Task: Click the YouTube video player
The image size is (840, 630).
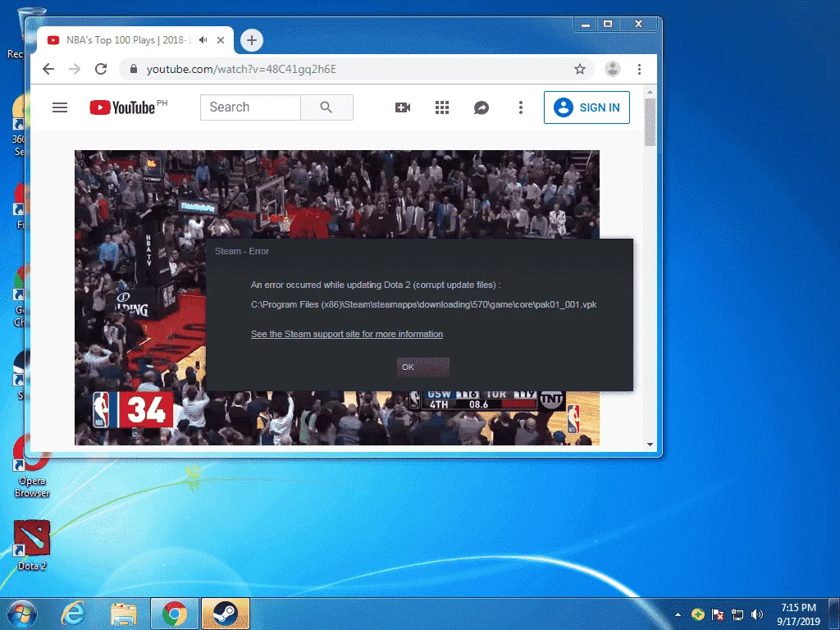Action: [337, 297]
